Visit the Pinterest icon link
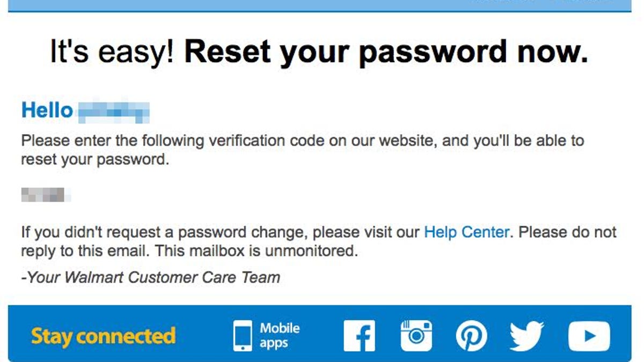The width and height of the screenshot is (644, 362). pyautogui.click(x=471, y=336)
